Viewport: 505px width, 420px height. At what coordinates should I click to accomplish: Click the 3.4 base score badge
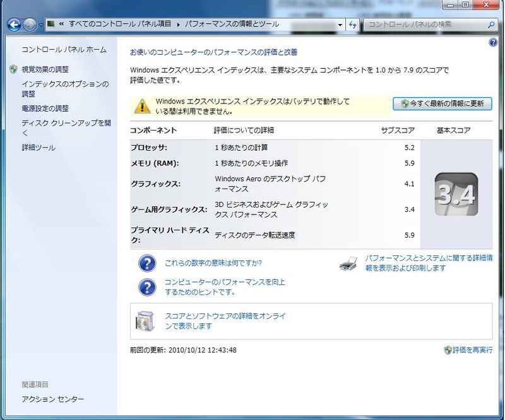click(x=456, y=194)
